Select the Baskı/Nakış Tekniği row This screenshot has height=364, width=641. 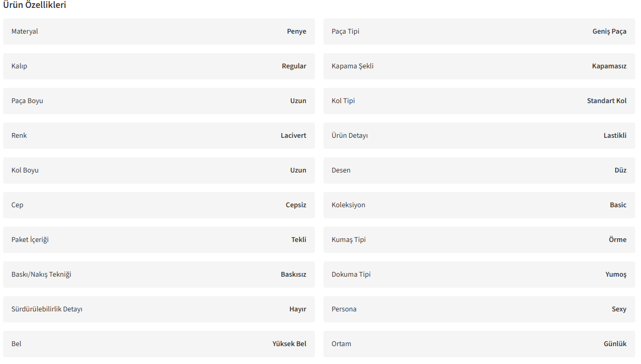[159, 275]
